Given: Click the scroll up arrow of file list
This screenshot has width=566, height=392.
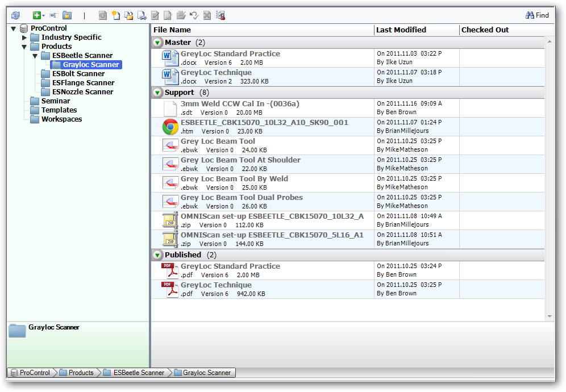Looking at the screenshot, I should (550, 42).
